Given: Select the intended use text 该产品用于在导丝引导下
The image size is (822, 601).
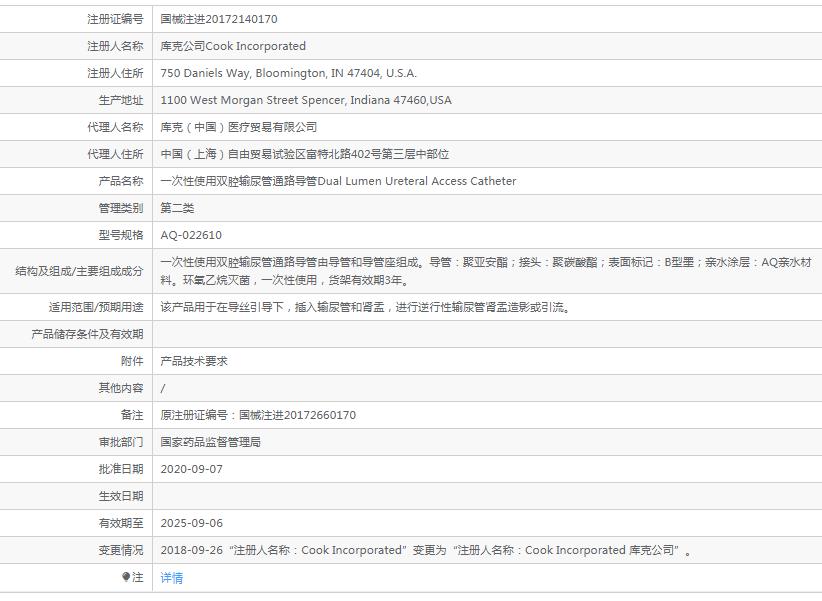Looking at the screenshot, I should [x=365, y=307].
